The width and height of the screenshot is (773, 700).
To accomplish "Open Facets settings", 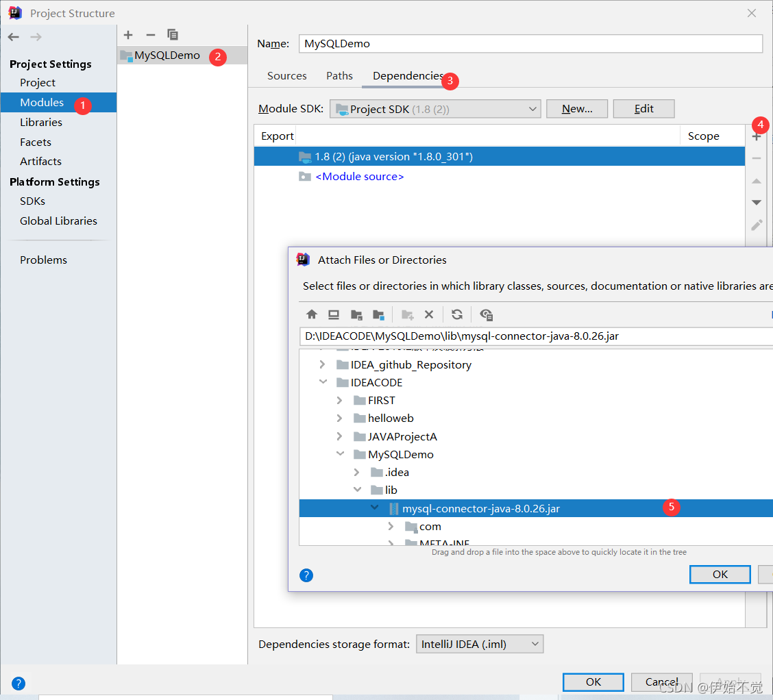I will pos(36,142).
